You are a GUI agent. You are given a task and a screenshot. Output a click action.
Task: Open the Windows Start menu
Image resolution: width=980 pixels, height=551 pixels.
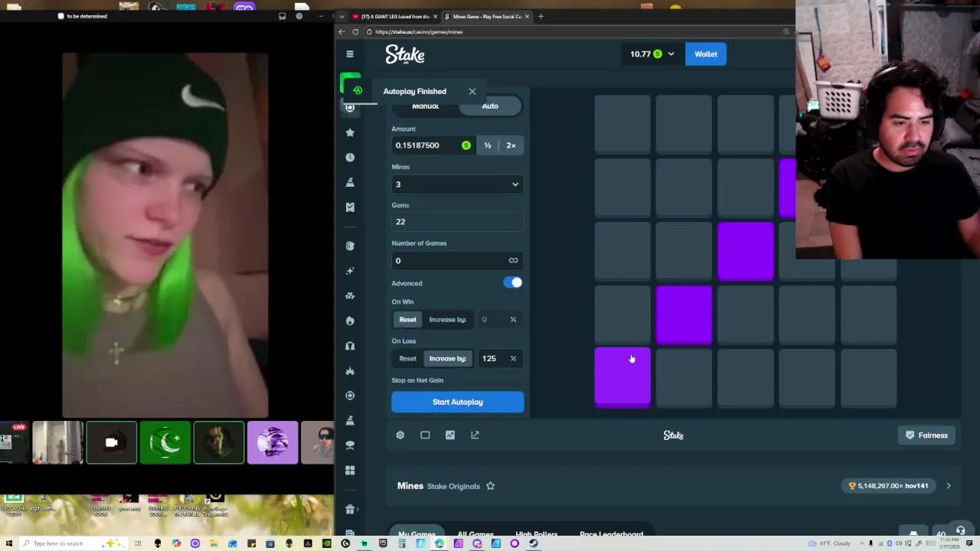(9, 543)
